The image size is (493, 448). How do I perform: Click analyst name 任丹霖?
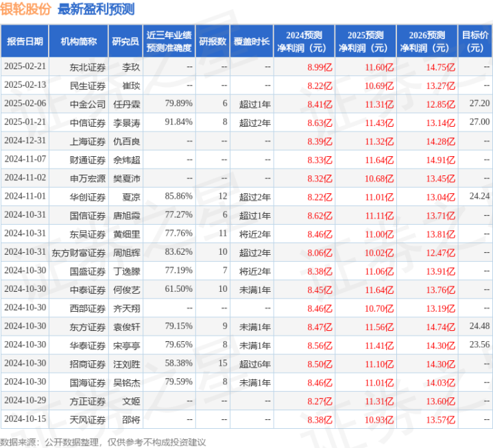pos(127,104)
